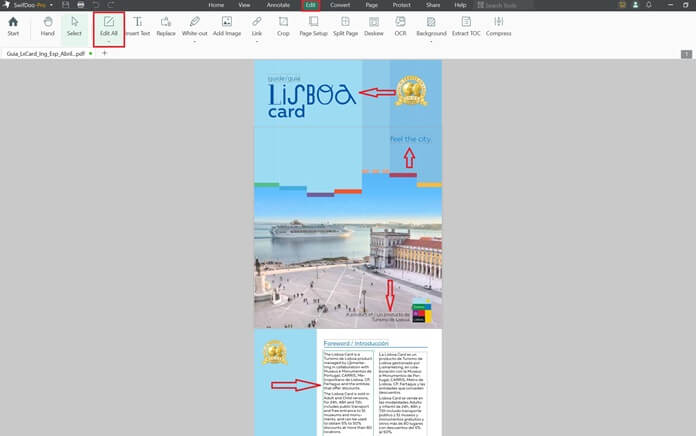Print the document from title bar
This screenshot has width=696, height=436.
click(81, 5)
